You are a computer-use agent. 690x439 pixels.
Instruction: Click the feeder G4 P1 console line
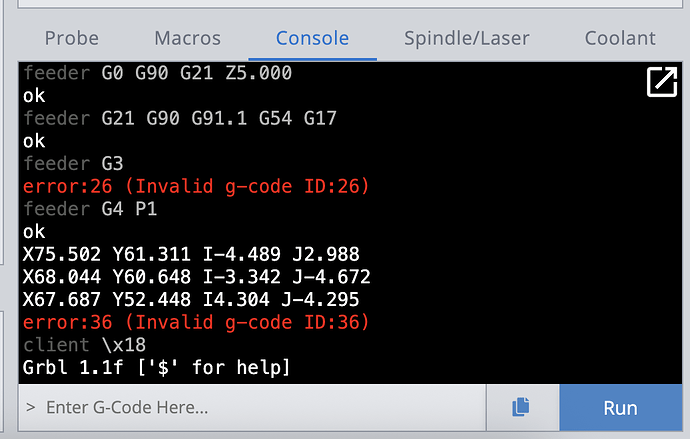(90, 209)
